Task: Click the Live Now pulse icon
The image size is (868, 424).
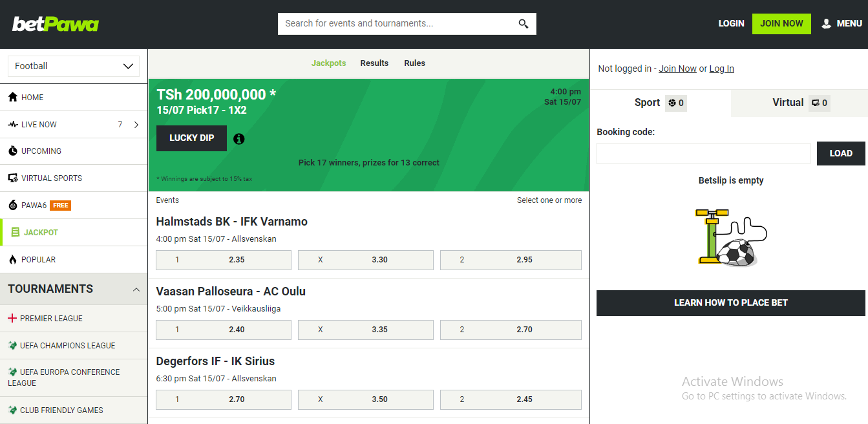Action: [13, 124]
